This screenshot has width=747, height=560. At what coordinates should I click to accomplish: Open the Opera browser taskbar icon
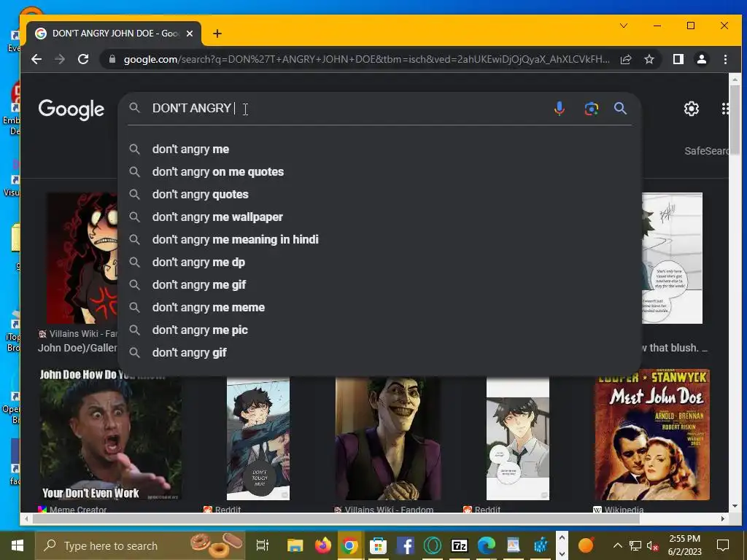pos(432,545)
